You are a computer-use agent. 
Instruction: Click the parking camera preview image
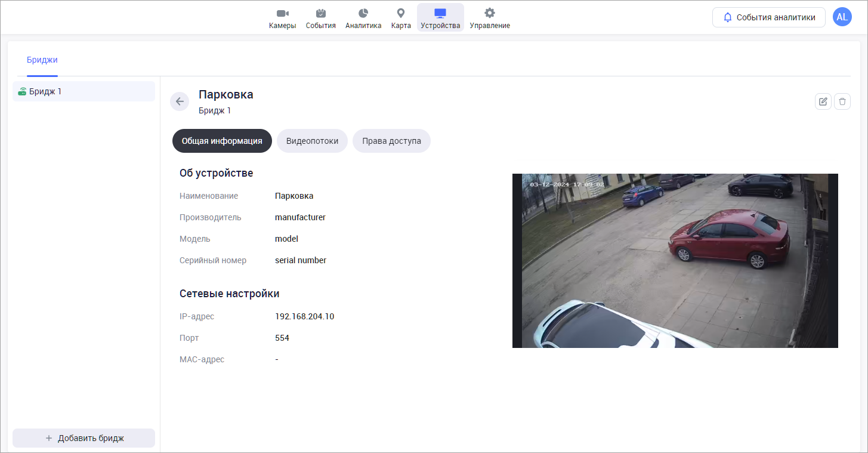(x=675, y=261)
